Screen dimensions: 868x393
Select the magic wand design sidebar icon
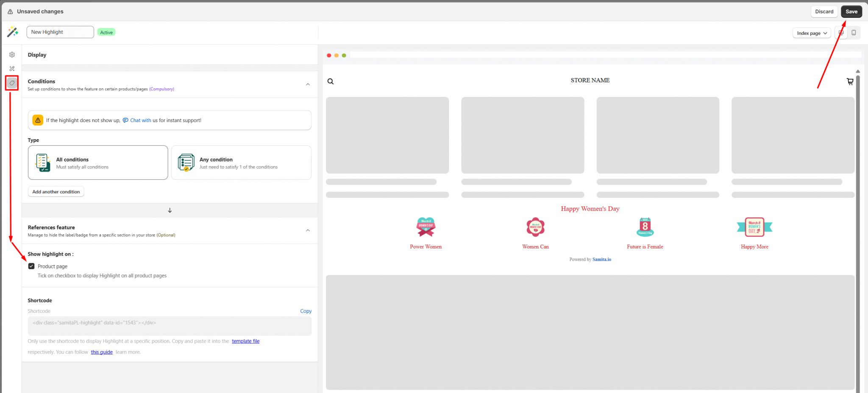[x=12, y=69]
